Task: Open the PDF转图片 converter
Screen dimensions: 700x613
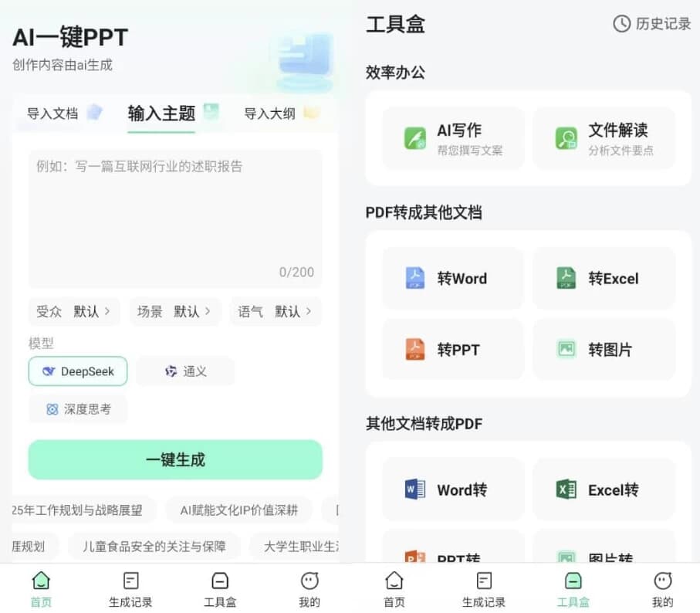Action: [606, 349]
